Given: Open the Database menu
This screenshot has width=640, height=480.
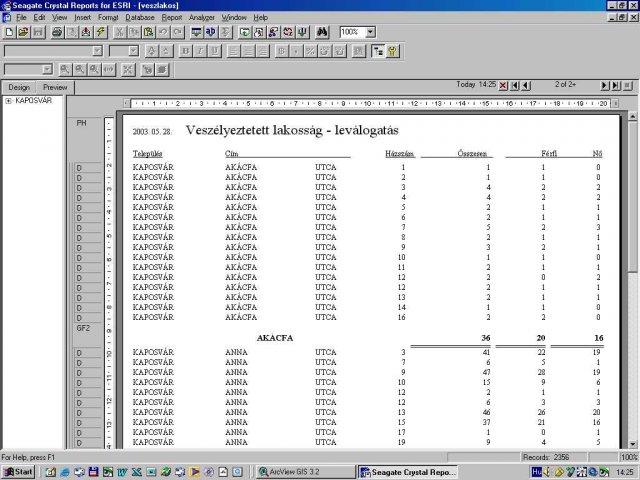Looking at the screenshot, I should [x=141, y=18].
